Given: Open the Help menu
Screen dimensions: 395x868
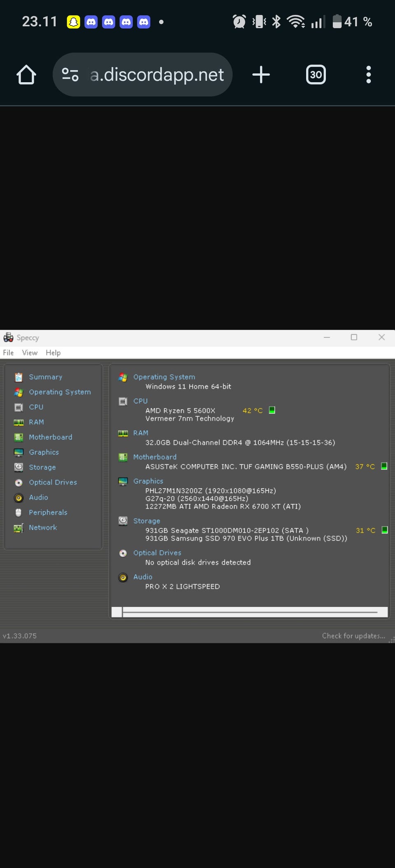Looking at the screenshot, I should click(x=53, y=353).
